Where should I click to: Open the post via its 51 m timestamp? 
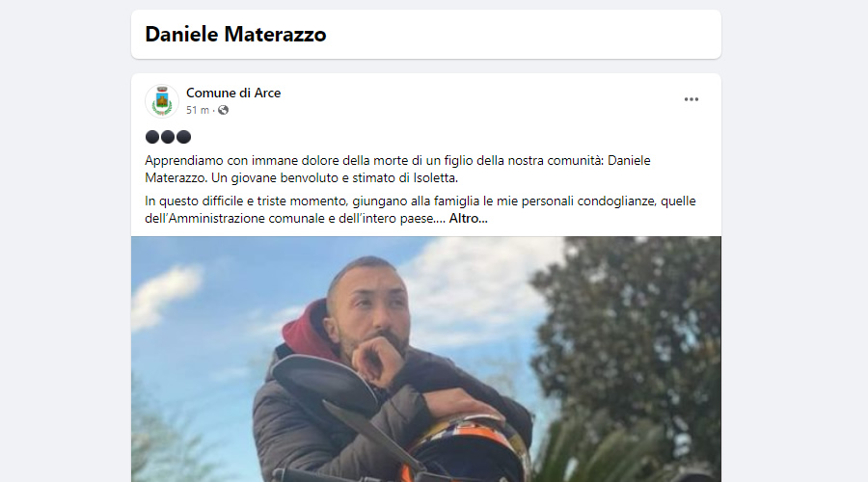tap(197, 110)
